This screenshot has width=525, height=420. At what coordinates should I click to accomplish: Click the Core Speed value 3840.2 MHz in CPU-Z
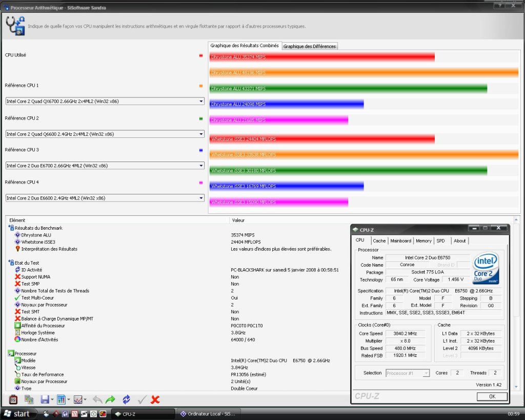405,333
